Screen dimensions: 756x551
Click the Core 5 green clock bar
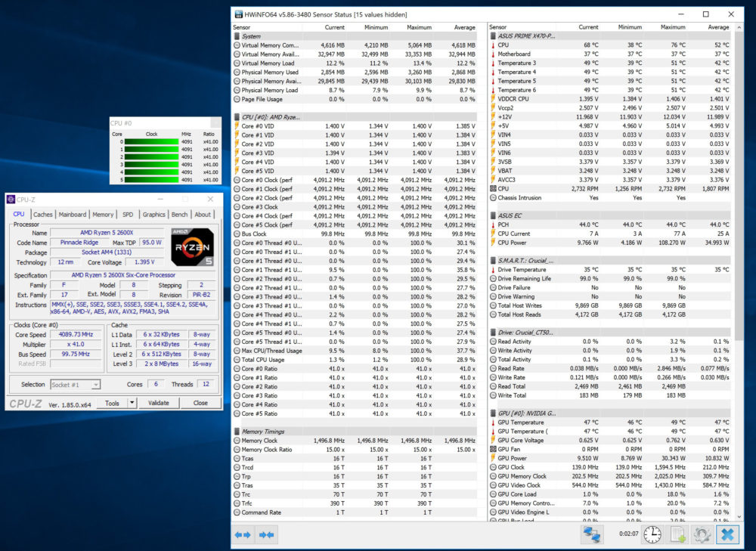coord(151,180)
